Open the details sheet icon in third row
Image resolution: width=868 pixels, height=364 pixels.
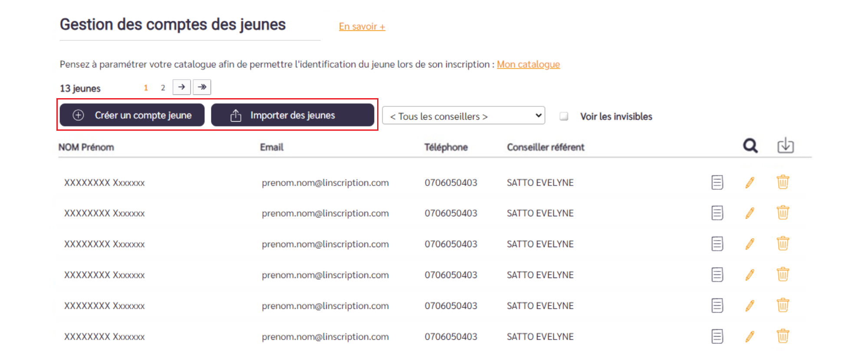[717, 244]
